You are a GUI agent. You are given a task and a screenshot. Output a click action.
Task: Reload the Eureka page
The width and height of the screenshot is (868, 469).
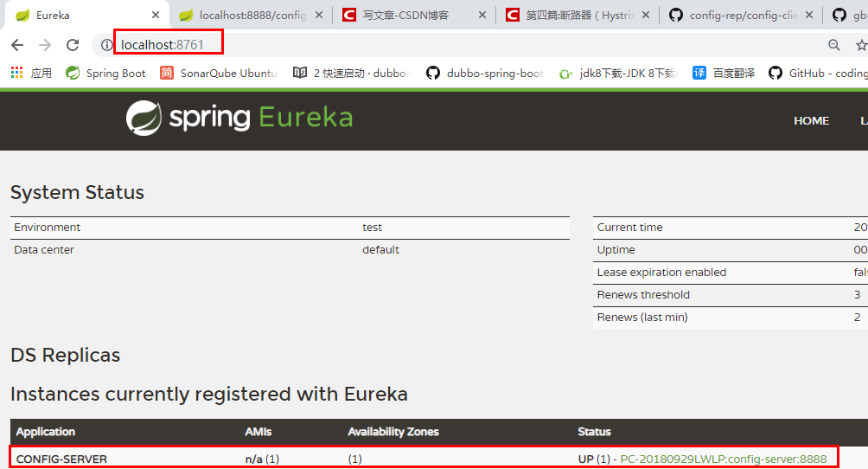(x=73, y=45)
